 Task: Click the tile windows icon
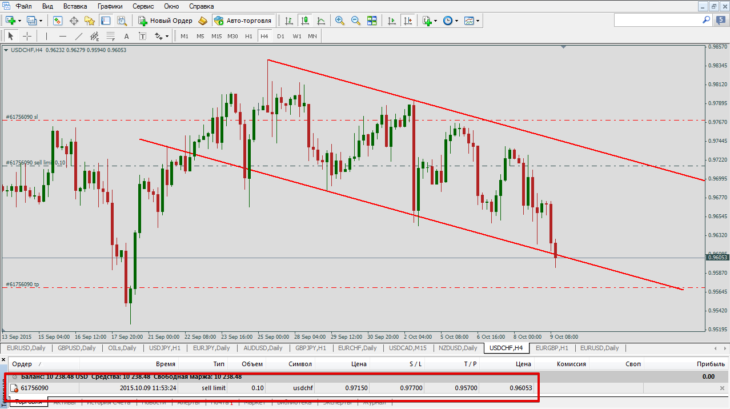372,20
